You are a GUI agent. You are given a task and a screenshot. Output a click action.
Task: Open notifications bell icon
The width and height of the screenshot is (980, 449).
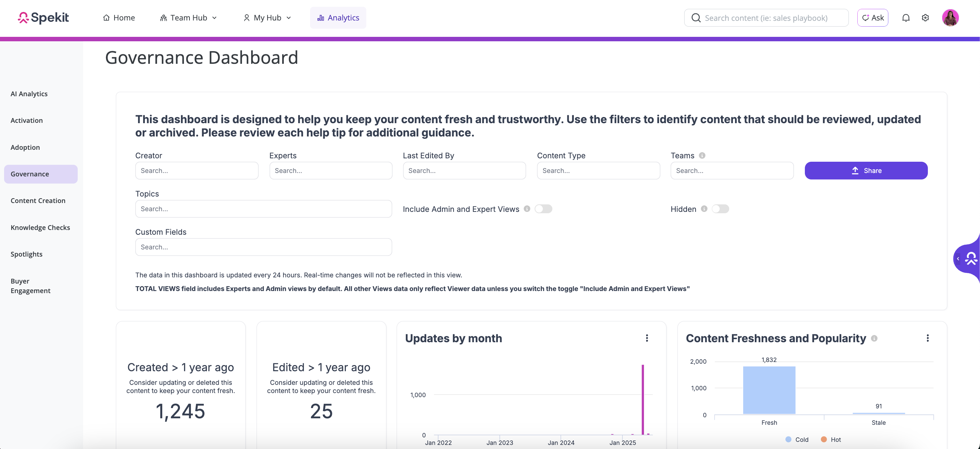click(x=905, y=18)
